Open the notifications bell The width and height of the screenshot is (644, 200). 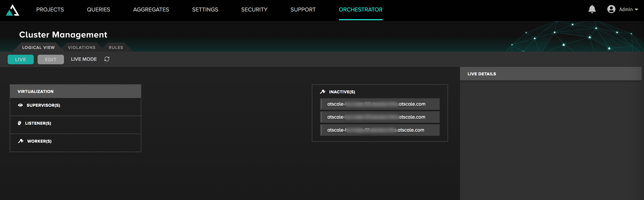(592, 9)
